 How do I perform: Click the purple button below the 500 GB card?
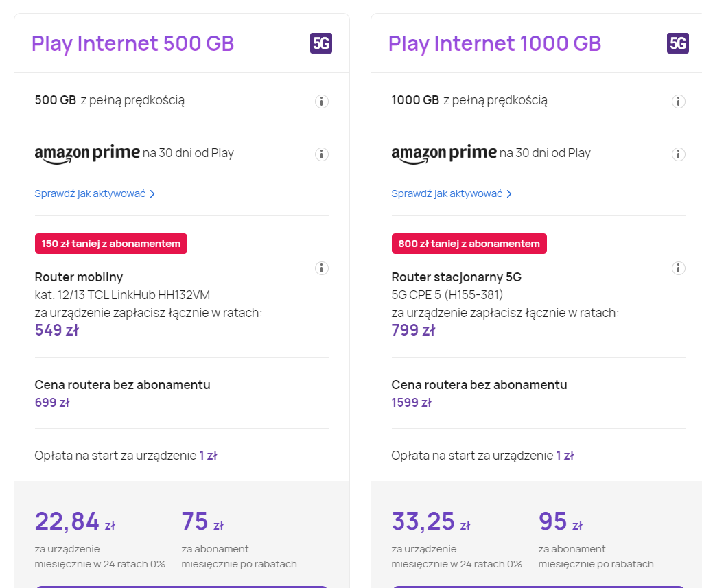(180, 587)
